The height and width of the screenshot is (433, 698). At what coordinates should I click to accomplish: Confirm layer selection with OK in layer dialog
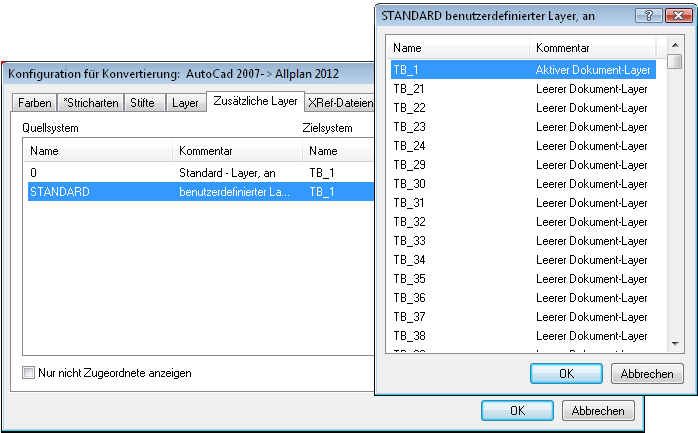[566, 373]
